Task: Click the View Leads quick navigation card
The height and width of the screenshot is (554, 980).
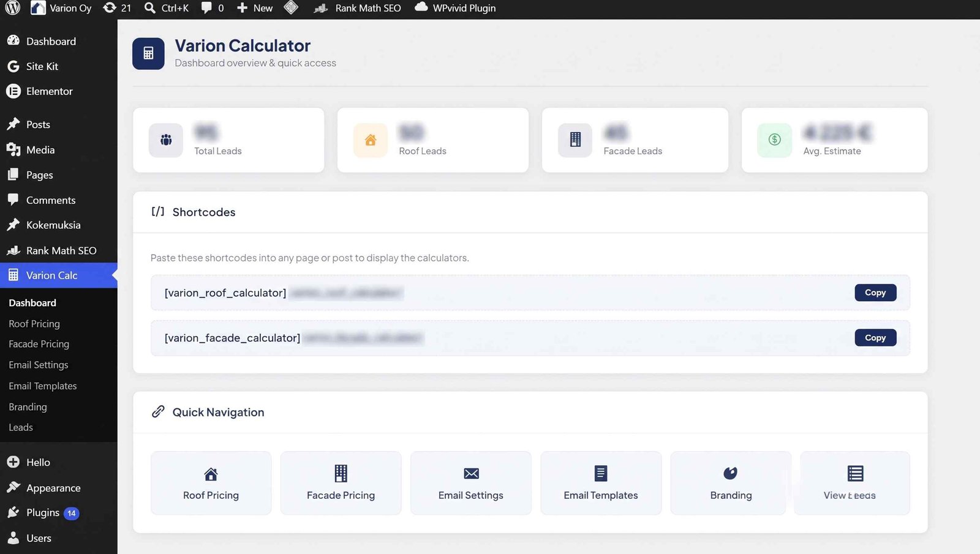Action: tap(855, 483)
